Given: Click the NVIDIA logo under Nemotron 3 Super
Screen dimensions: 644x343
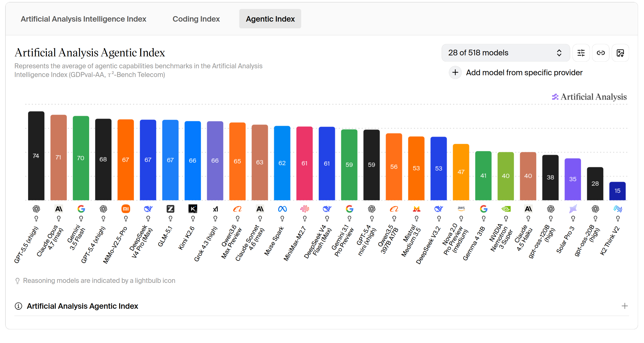Looking at the screenshot, I should click(506, 209).
